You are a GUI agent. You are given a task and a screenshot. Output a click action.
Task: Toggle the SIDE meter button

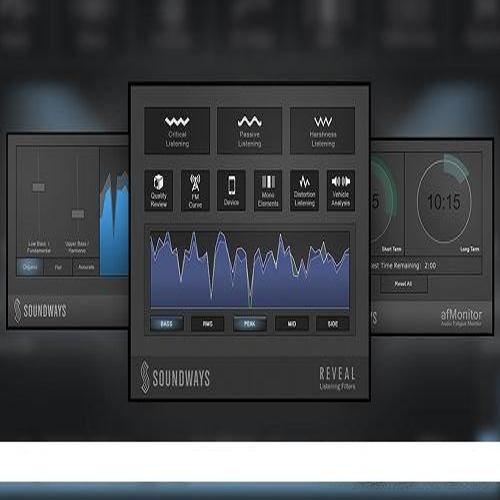(333, 324)
